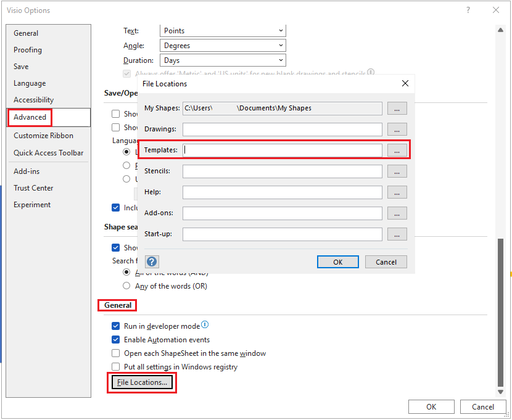The image size is (512, 420).
Task: Select All of the words (AND) radio
Action: pos(126,272)
